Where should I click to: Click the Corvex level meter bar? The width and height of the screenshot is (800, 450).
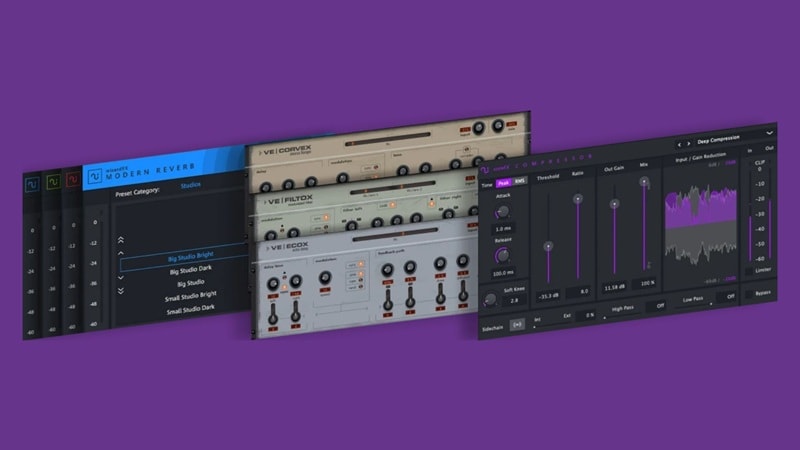388,139
